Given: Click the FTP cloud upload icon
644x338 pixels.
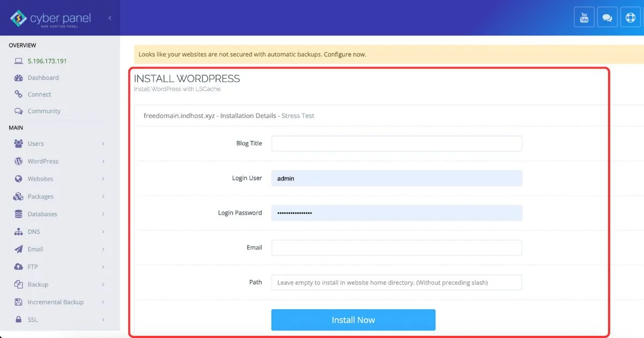Looking at the screenshot, I should click(x=18, y=267).
